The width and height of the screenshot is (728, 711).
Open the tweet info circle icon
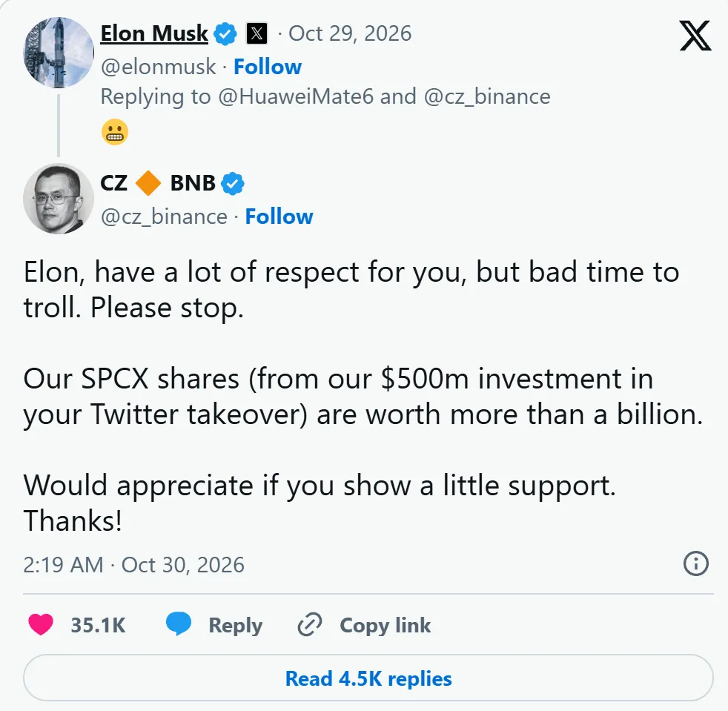(x=696, y=563)
